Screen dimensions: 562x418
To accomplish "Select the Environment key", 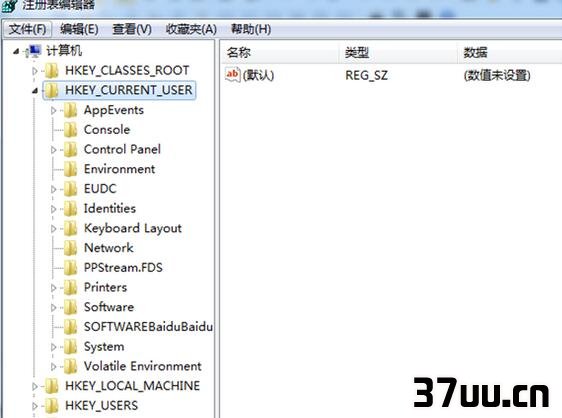I will (x=119, y=169).
